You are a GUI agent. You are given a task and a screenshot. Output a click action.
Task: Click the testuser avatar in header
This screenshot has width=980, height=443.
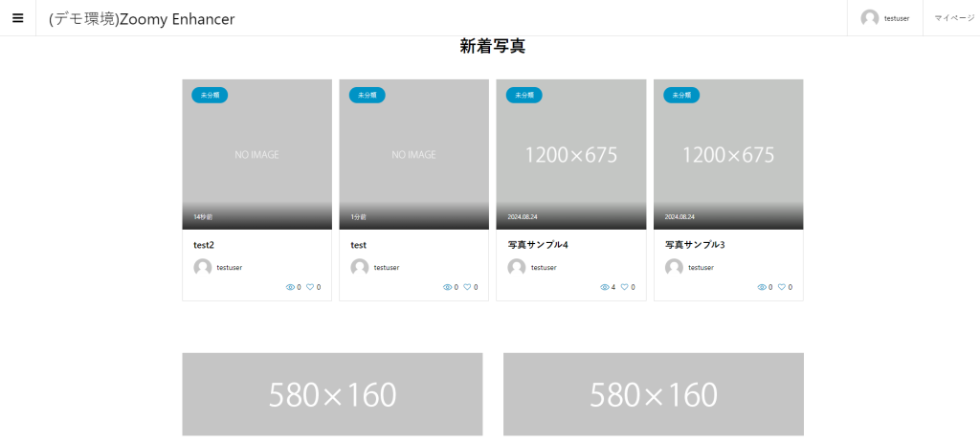(x=869, y=18)
